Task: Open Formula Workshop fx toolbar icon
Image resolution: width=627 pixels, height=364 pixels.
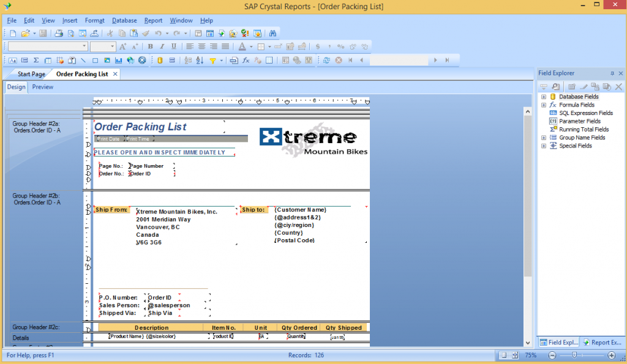Action: pyautogui.click(x=246, y=61)
